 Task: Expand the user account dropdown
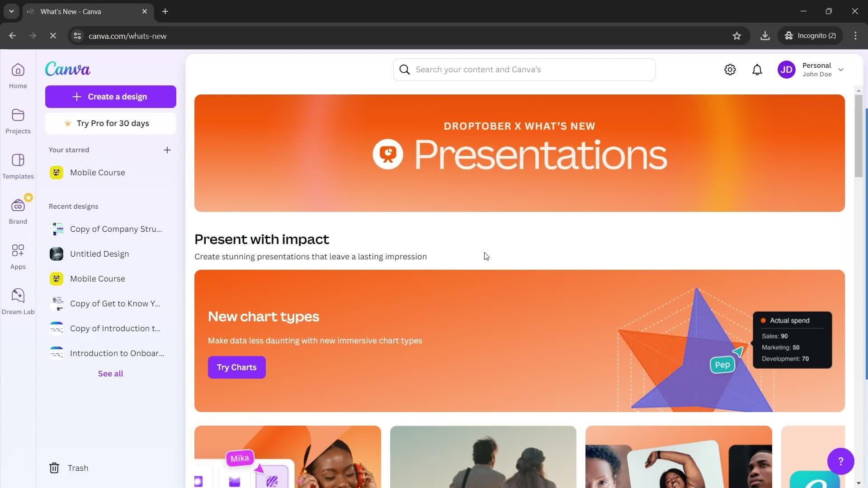(843, 69)
